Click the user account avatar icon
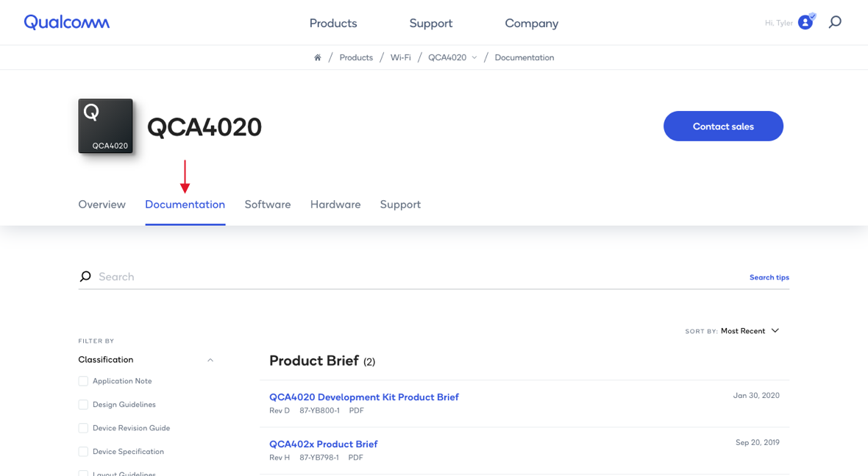 coord(805,22)
